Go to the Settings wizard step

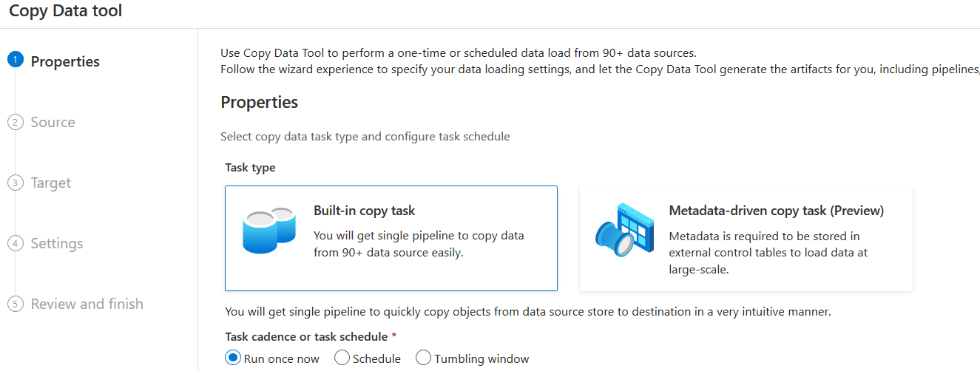click(x=57, y=243)
